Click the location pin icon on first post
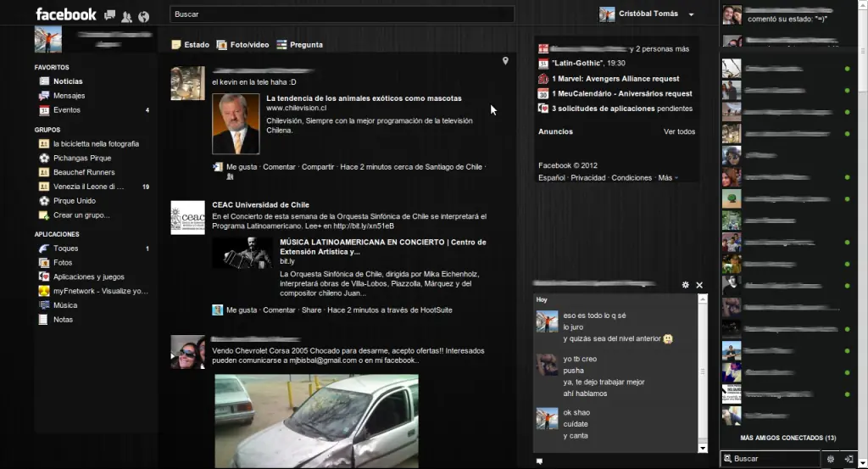868x469 pixels. (x=505, y=61)
